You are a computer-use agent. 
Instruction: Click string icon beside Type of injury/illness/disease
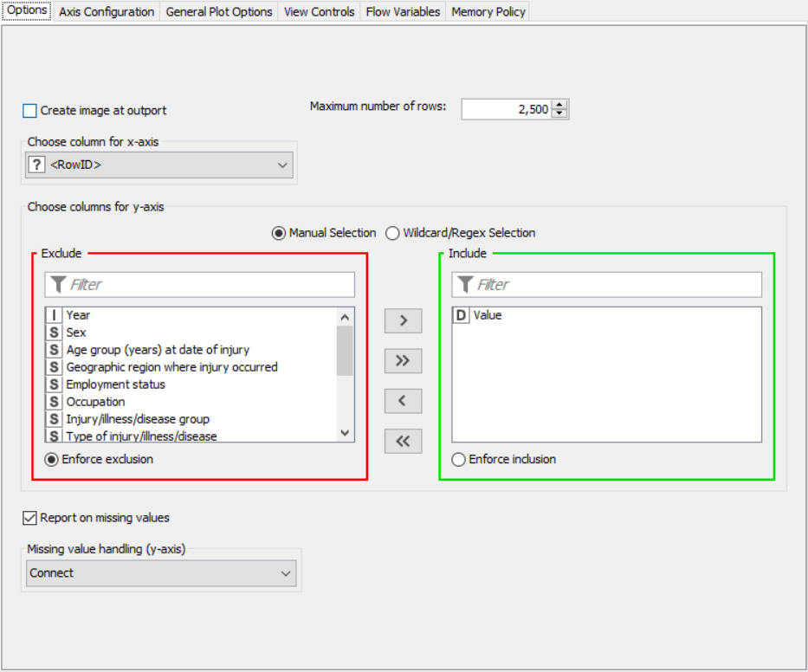pos(54,436)
